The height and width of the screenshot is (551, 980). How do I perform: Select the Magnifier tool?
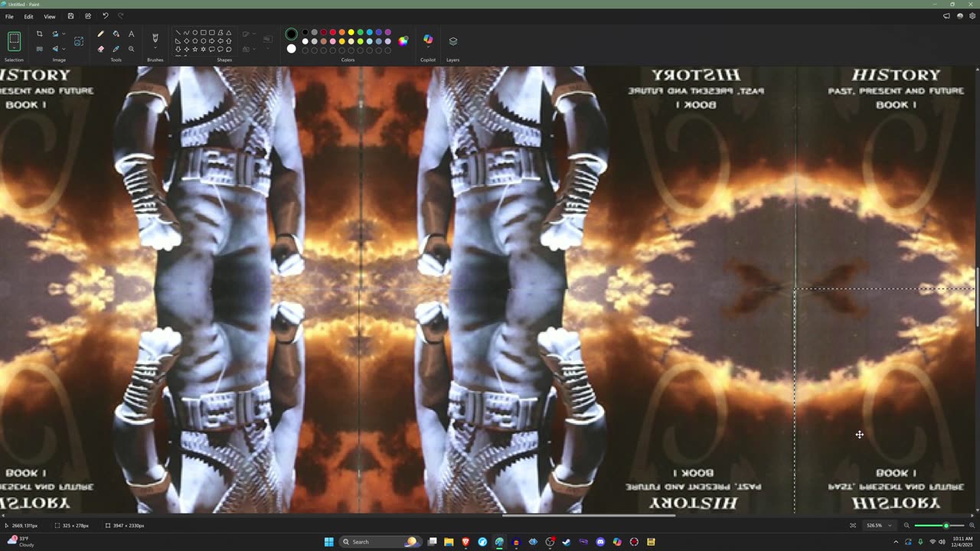pyautogui.click(x=131, y=49)
